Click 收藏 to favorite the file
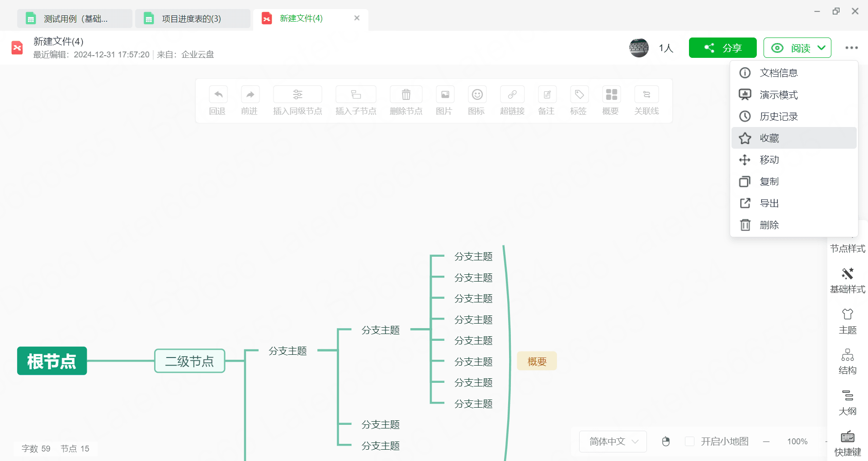This screenshot has width=868, height=461. click(x=794, y=138)
